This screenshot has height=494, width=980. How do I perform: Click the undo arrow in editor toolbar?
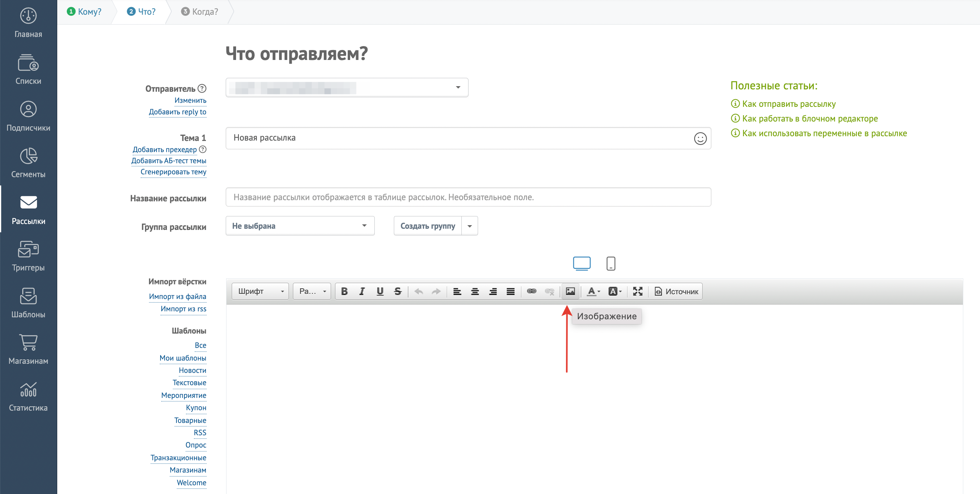click(418, 291)
